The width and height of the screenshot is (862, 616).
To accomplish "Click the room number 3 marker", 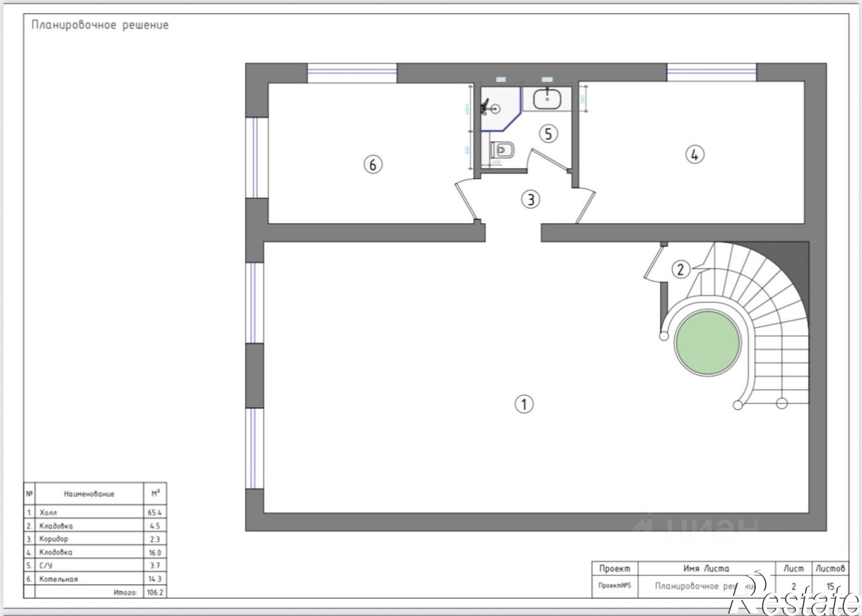I will point(531,200).
